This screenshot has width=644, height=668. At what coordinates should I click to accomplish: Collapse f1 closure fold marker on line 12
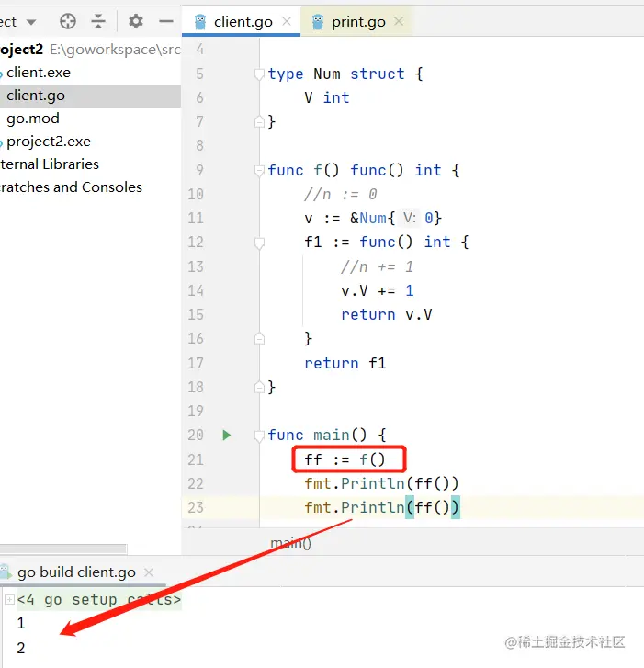(259, 243)
